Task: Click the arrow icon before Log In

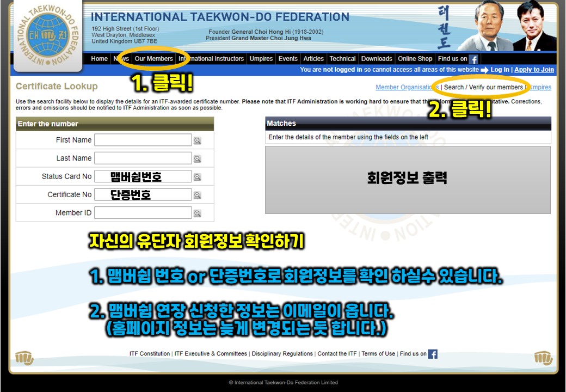Action: [x=484, y=70]
